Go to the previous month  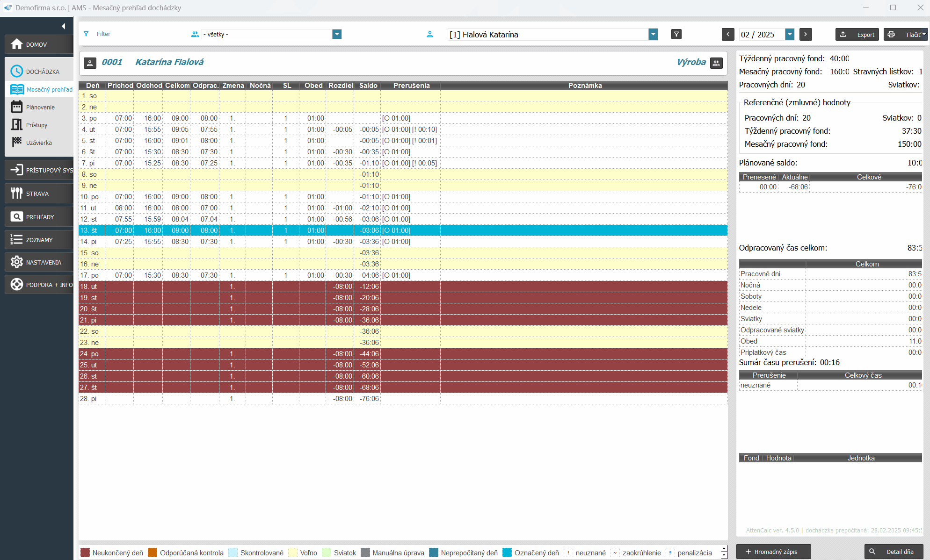coord(728,34)
